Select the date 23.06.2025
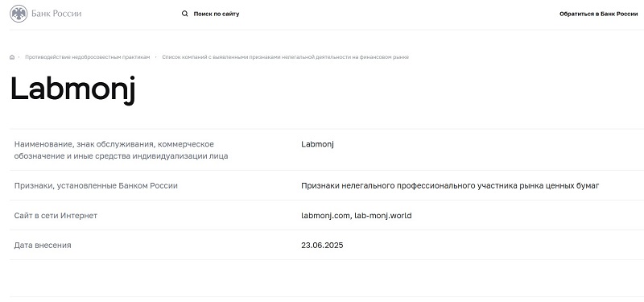 pos(322,246)
